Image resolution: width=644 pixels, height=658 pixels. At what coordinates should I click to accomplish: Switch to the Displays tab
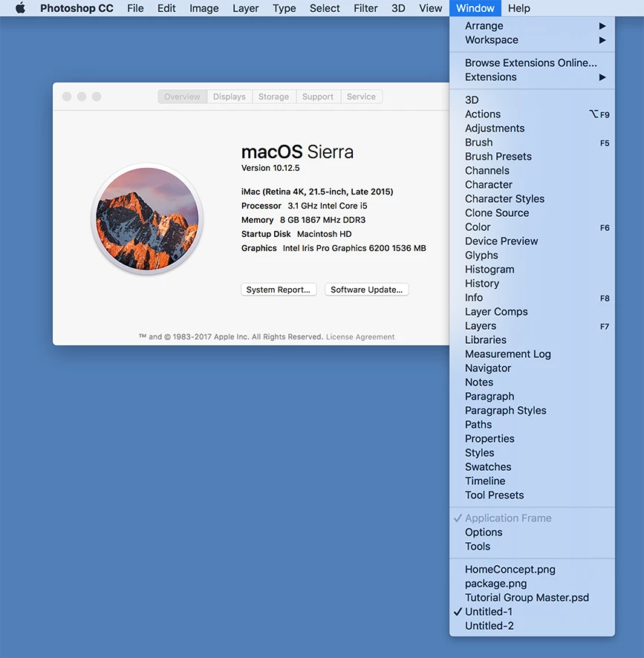[x=230, y=97]
